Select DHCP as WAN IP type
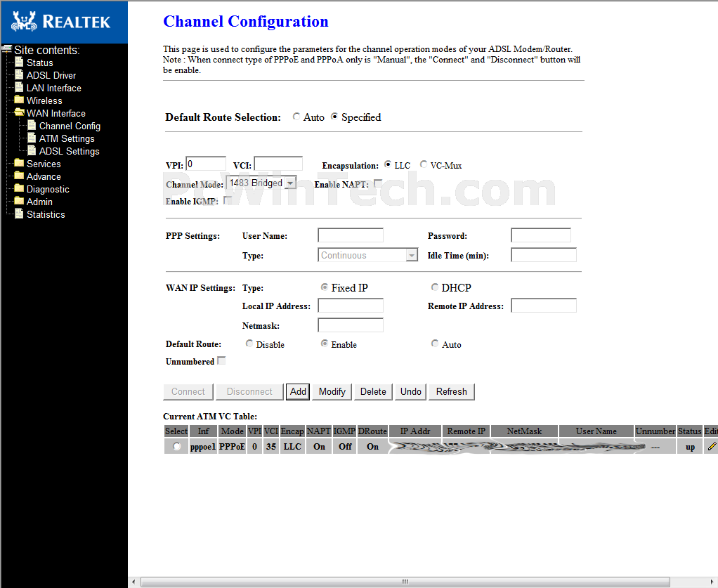The width and height of the screenshot is (718, 588). [x=435, y=287]
